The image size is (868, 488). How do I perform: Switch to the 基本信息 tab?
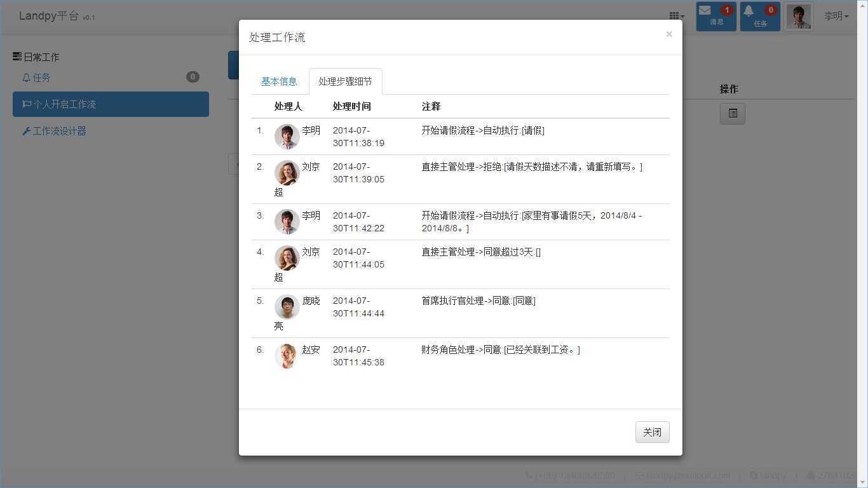coord(279,81)
